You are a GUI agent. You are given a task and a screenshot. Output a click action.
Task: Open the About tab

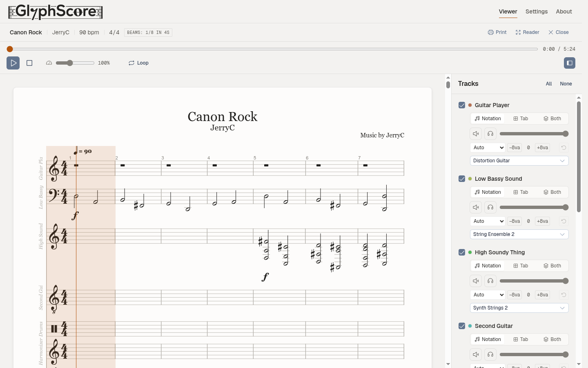[564, 11]
